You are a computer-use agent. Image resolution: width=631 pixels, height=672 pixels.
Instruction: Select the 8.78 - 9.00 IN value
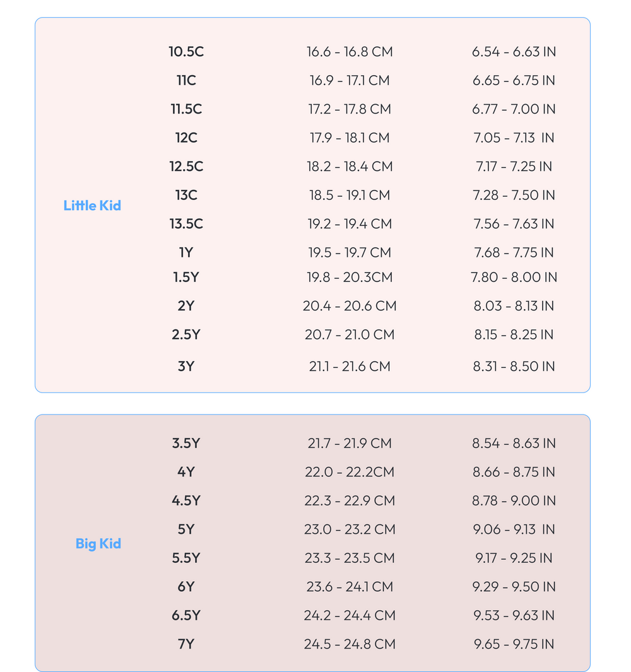point(514,500)
